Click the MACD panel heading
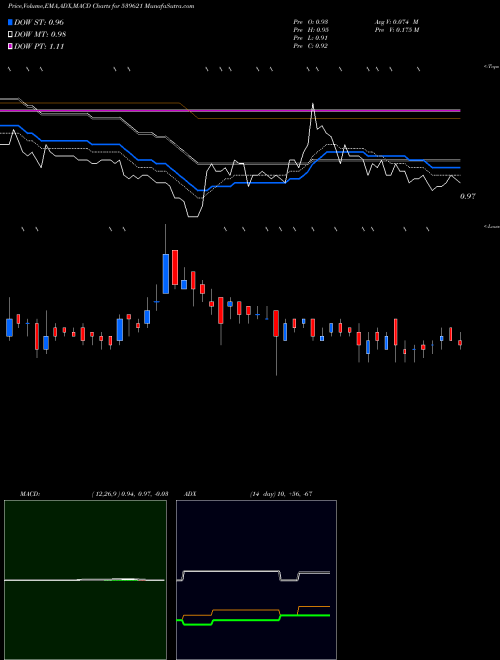Image resolution: width=500 pixels, height=660 pixels. tap(30, 494)
